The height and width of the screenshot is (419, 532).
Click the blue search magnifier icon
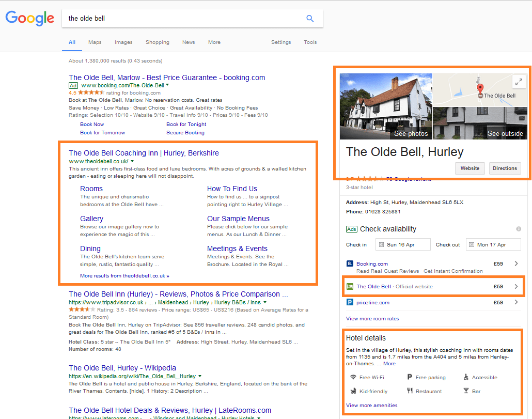pyautogui.click(x=310, y=18)
